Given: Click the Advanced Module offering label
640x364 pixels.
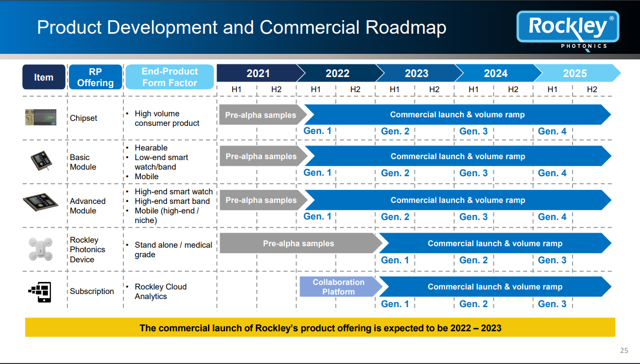Looking at the screenshot, I should [88, 205].
